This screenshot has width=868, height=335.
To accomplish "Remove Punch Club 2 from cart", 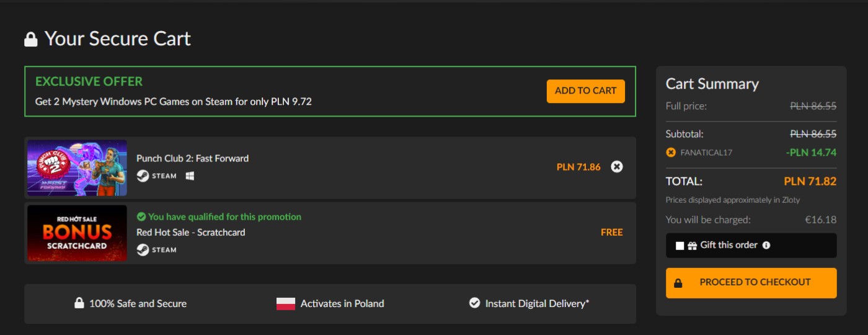I will [616, 167].
